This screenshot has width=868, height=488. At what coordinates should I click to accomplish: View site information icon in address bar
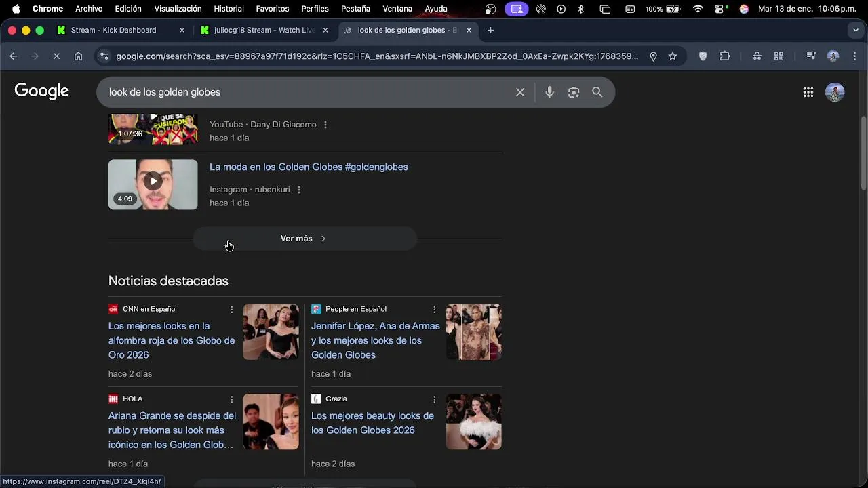(x=104, y=56)
